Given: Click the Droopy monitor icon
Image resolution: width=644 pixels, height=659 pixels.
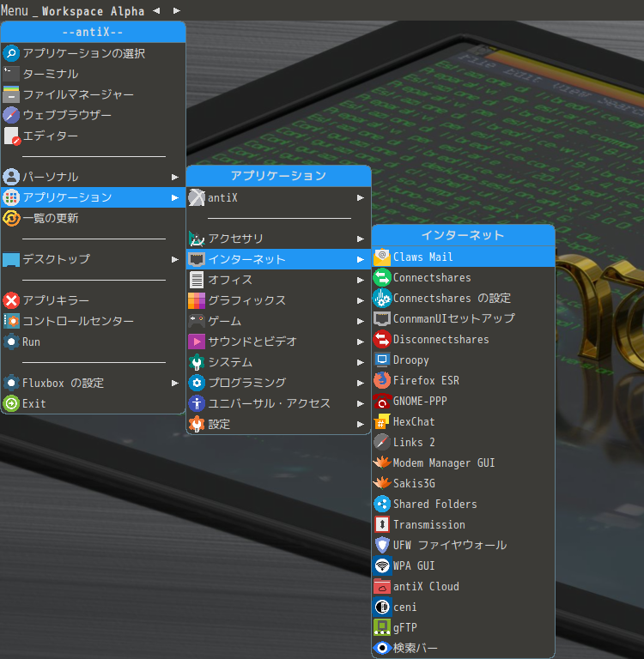Looking at the screenshot, I should [x=382, y=360].
